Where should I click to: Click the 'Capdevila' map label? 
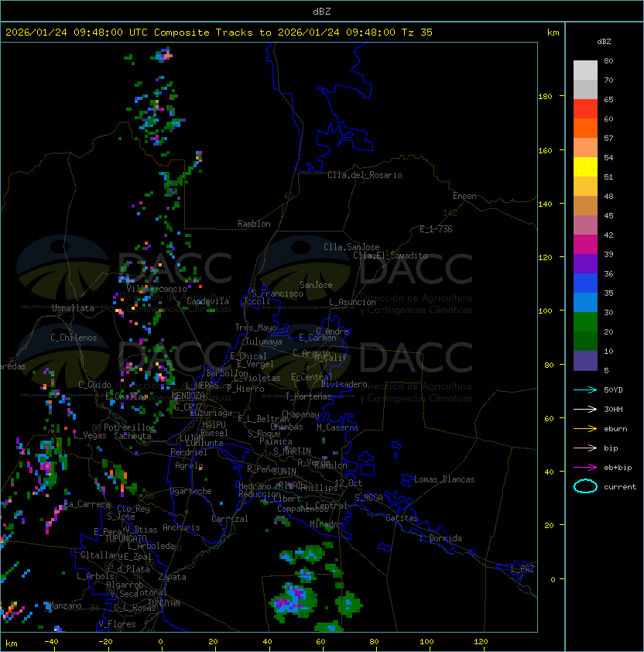[x=207, y=301]
